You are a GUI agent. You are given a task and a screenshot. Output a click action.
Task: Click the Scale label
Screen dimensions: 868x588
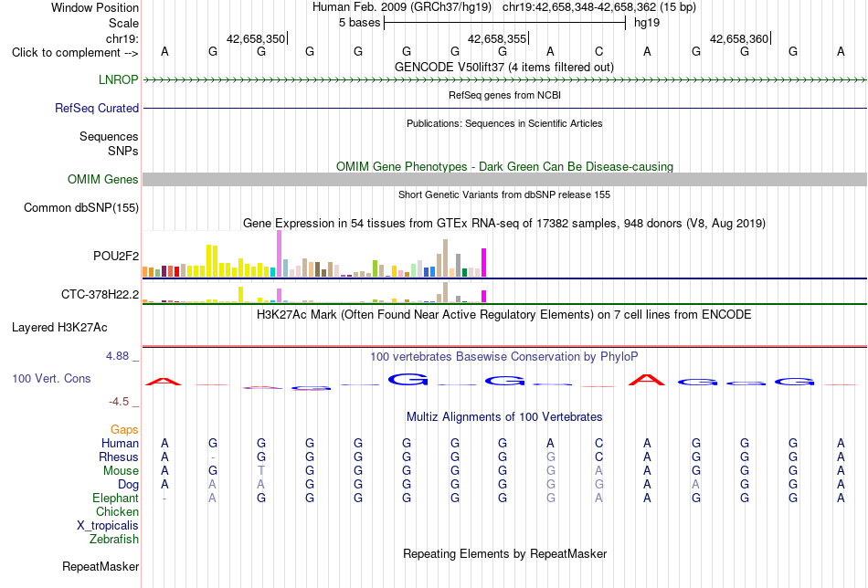tap(124, 23)
